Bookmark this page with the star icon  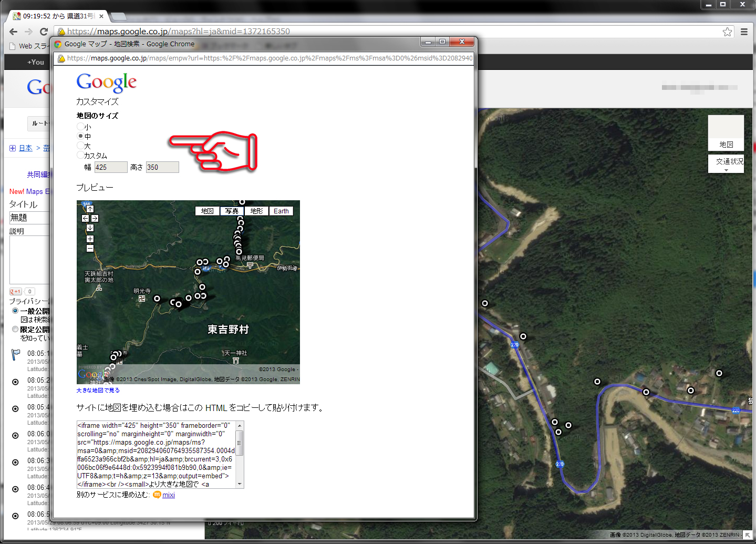tap(727, 32)
